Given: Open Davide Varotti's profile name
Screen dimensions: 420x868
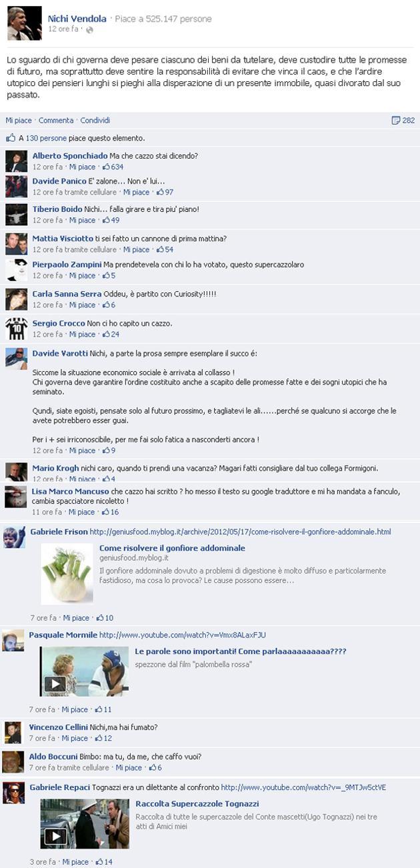Looking at the screenshot, I should tap(59, 352).
